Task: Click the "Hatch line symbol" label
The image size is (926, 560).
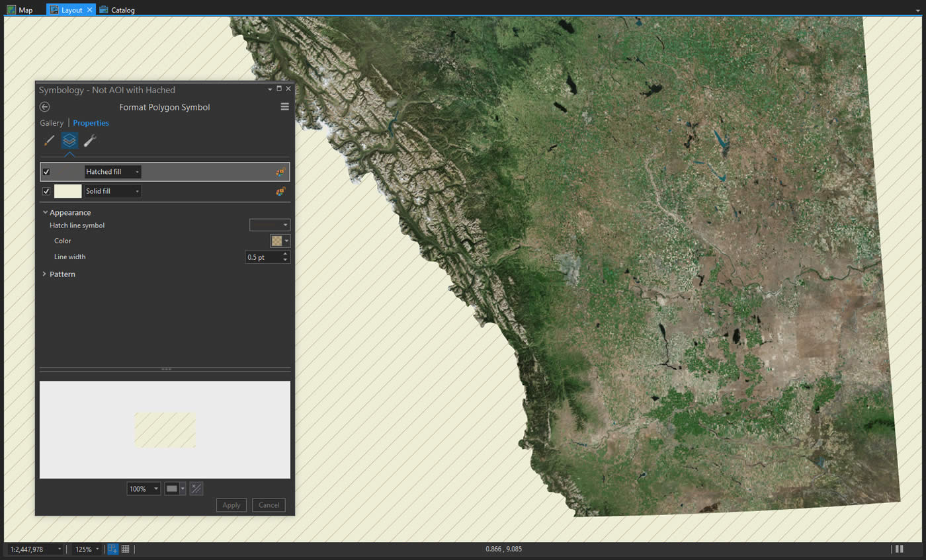Action: 77,225
